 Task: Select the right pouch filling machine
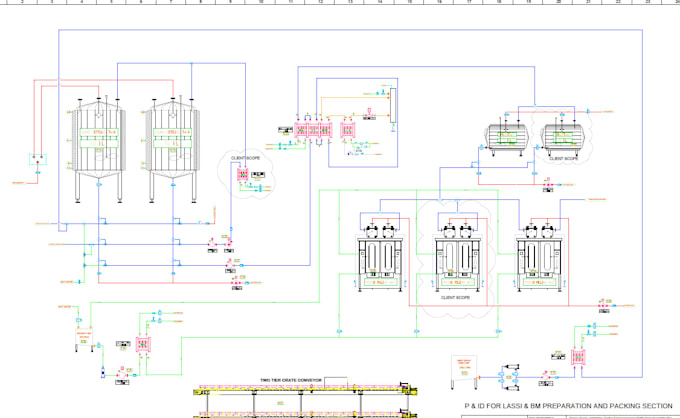539,258
